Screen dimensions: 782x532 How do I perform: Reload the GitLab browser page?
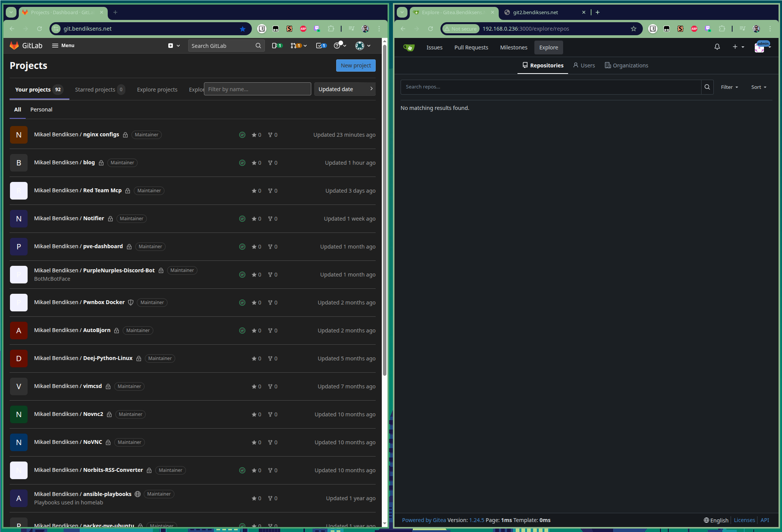pyautogui.click(x=39, y=29)
